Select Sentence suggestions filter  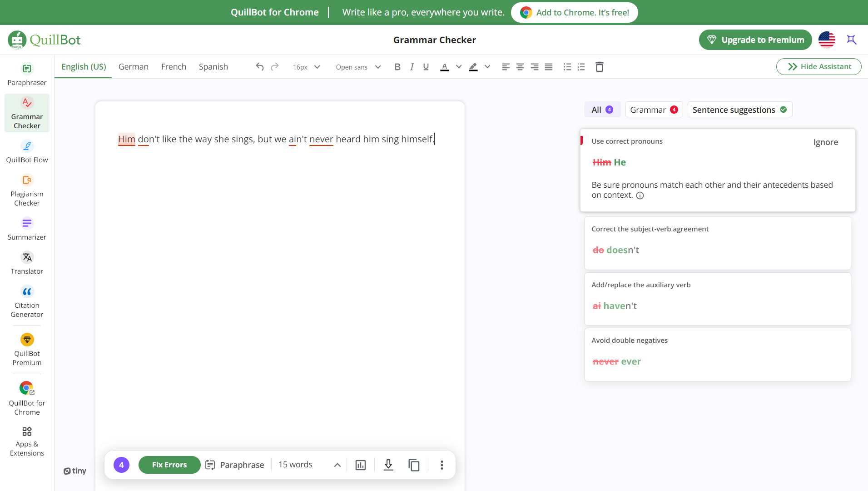point(740,110)
